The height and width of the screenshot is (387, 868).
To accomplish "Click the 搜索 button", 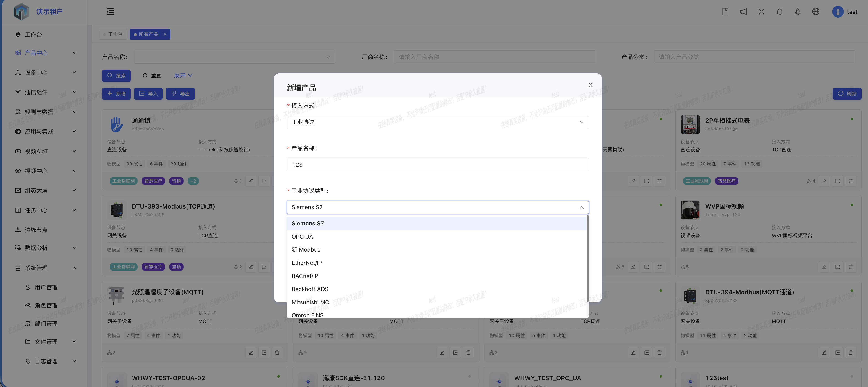I will click(116, 75).
